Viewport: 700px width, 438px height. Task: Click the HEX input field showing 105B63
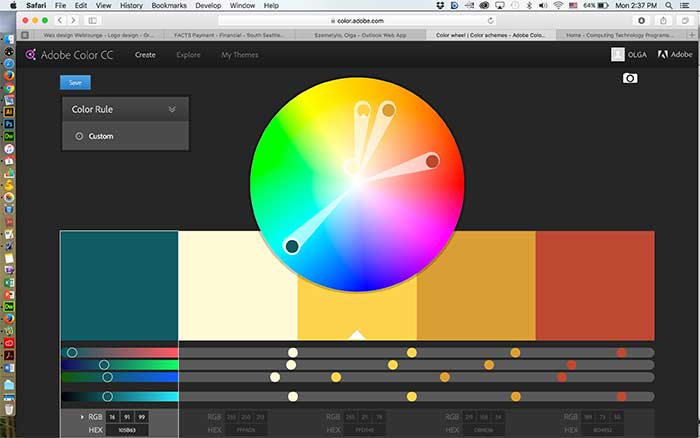pos(128,429)
